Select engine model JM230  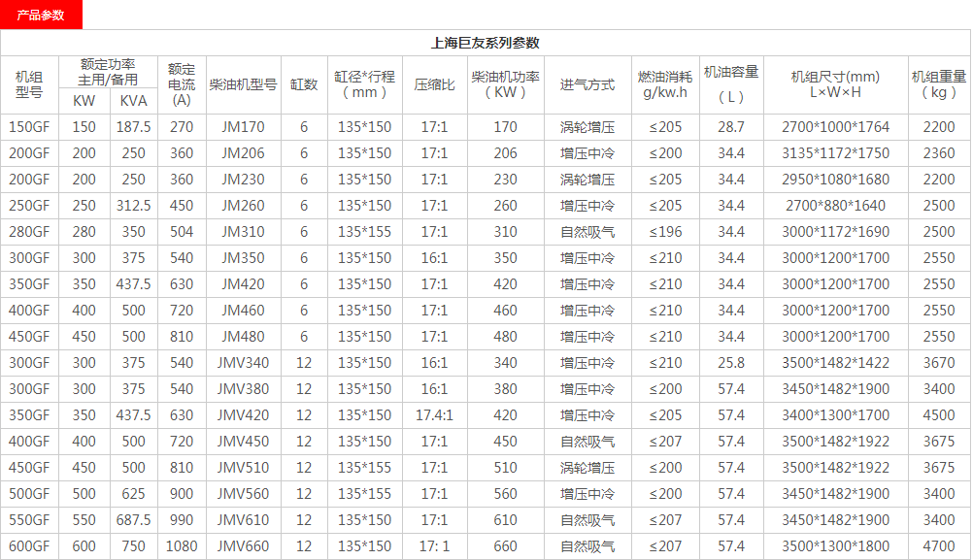[x=243, y=180]
